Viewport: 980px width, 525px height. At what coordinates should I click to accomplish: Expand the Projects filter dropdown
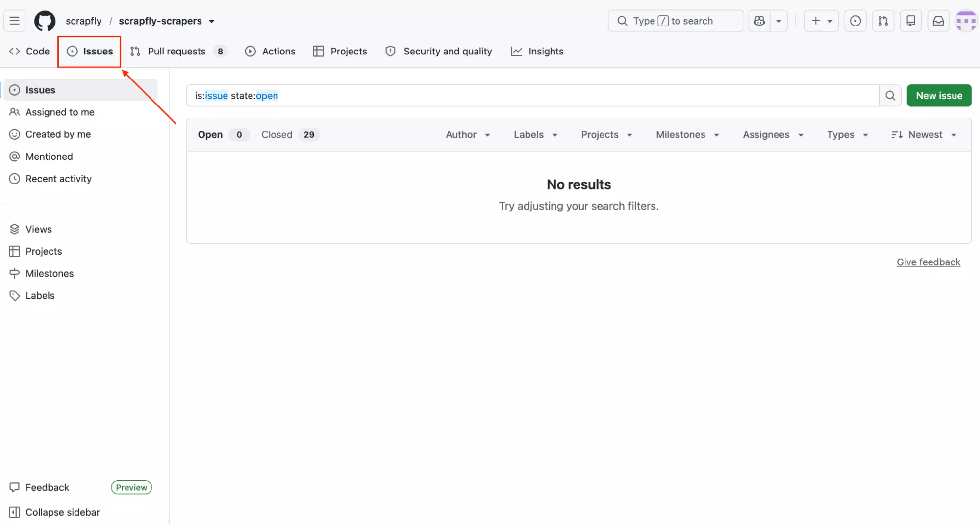pyautogui.click(x=606, y=134)
